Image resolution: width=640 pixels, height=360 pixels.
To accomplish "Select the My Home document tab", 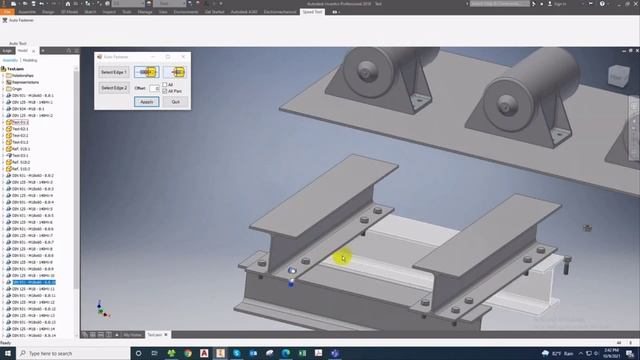I will [x=132, y=335].
